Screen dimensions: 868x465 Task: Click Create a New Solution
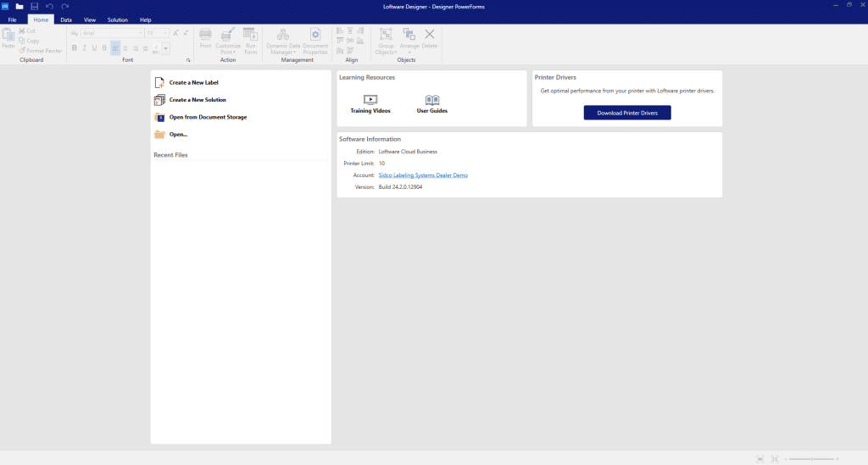pos(191,100)
